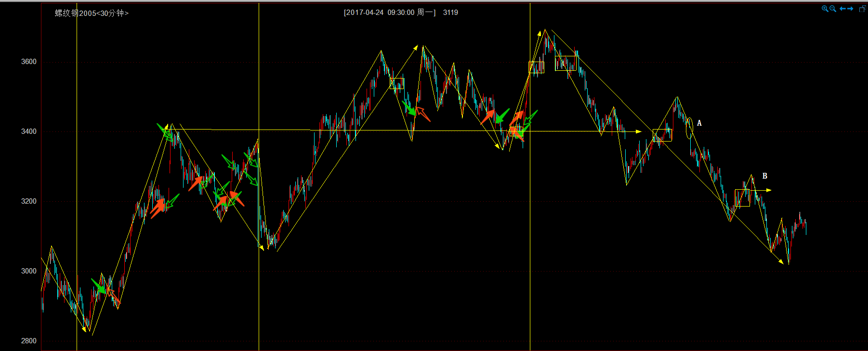Select the 3200 price axis label
The height and width of the screenshot is (351, 868).
pyautogui.click(x=28, y=201)
